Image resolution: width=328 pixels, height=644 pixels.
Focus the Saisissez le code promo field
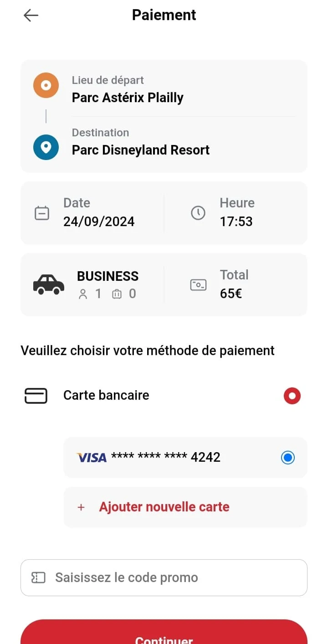[164, 577]
